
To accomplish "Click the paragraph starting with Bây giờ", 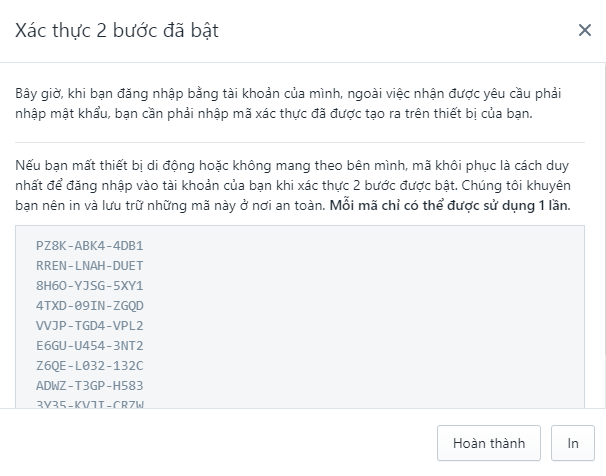I will 288,104.
